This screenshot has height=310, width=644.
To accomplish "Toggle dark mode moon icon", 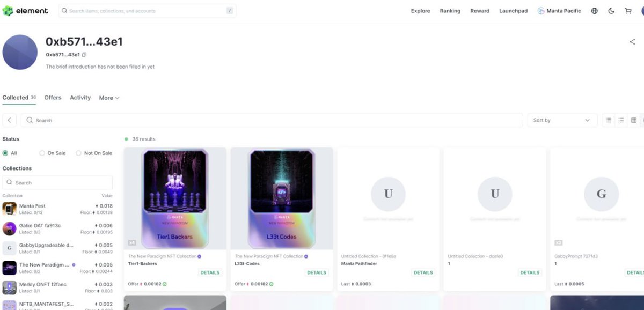I will click(611, 11).
